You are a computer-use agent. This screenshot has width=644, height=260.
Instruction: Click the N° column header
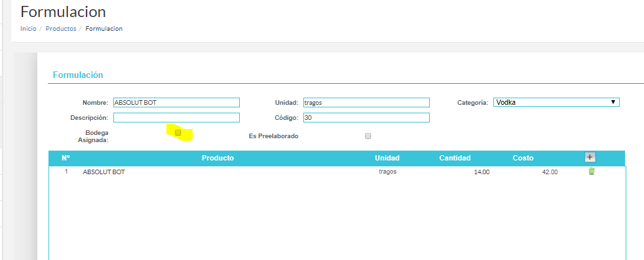pos(66,158)
